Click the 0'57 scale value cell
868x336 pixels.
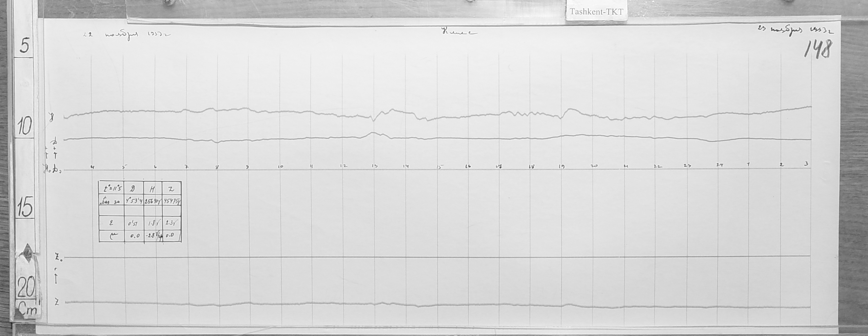[x=134, y=224]
